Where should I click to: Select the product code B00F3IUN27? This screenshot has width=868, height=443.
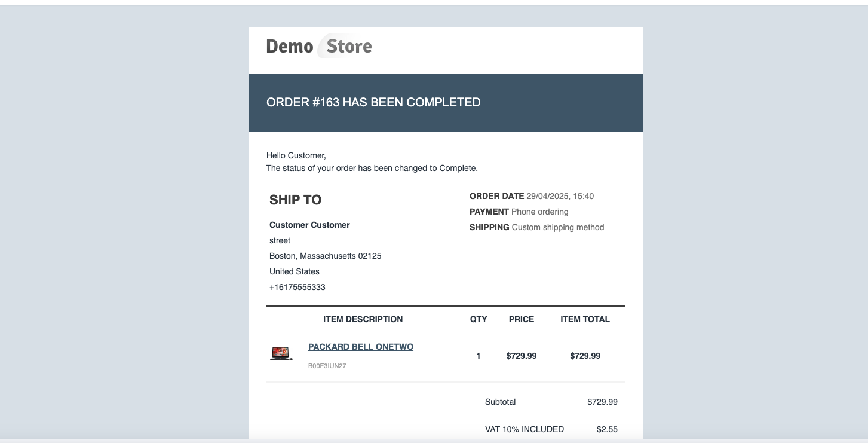coord(327,366)
